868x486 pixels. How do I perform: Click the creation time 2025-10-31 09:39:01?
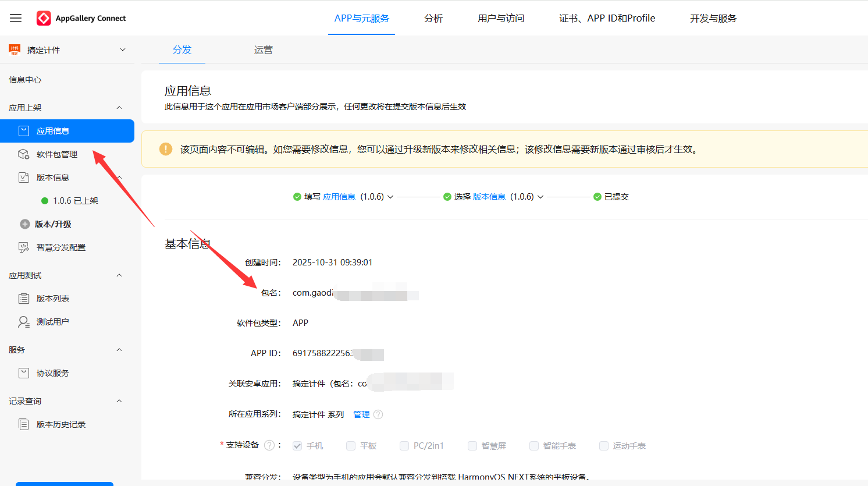(x=333, y=262)
